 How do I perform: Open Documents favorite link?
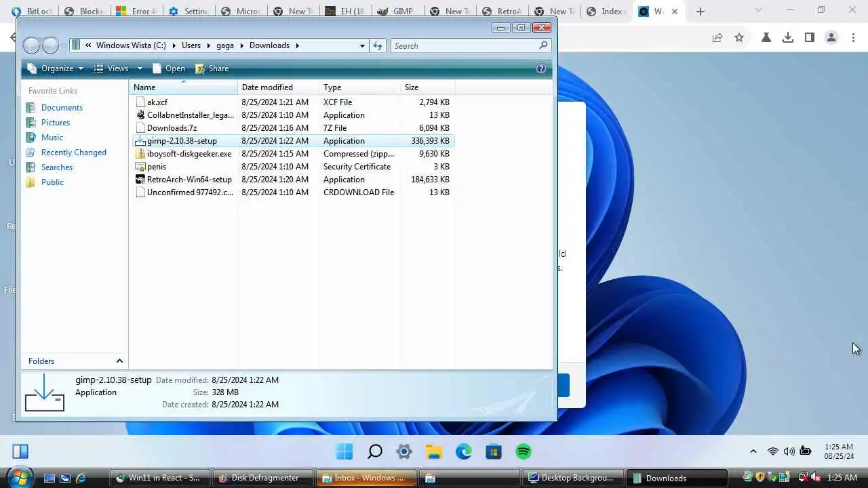pyautogui.click(x=62, y=108)
